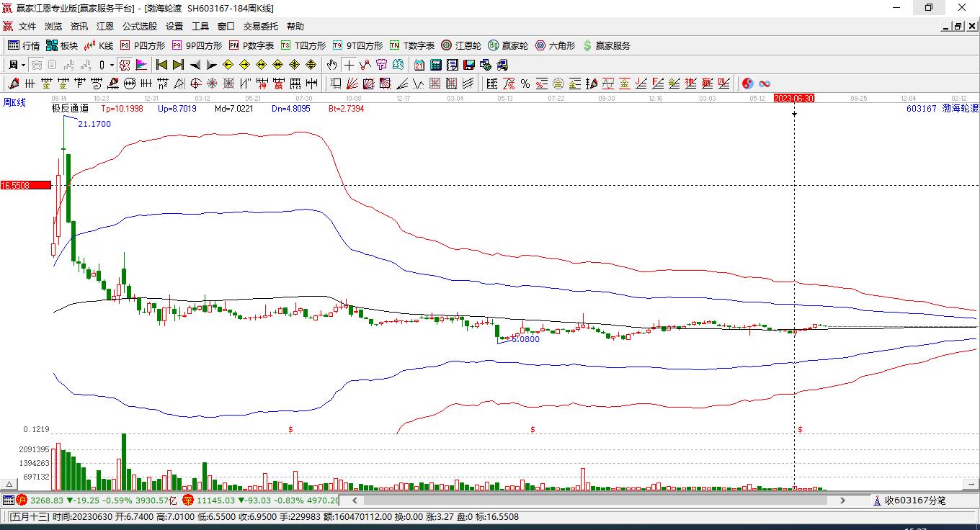Open the 工具 menu
The image size is (980, 530).
[x=200, y=27]
